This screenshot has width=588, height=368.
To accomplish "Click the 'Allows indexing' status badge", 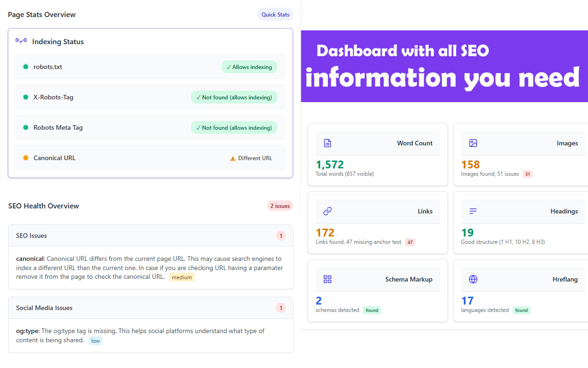I will [x=249, y=67].
